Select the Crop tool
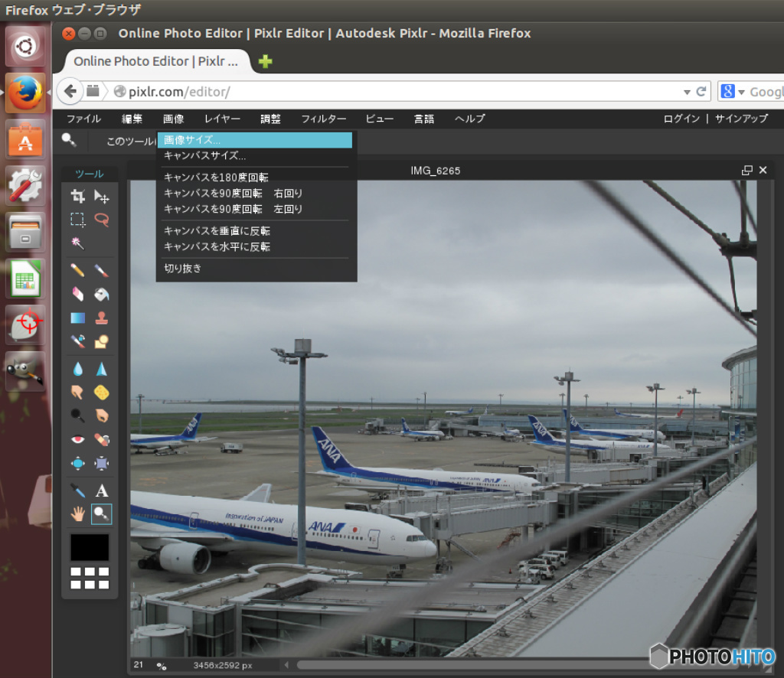This screenshot has height=678, width=784. click(77, 197)
